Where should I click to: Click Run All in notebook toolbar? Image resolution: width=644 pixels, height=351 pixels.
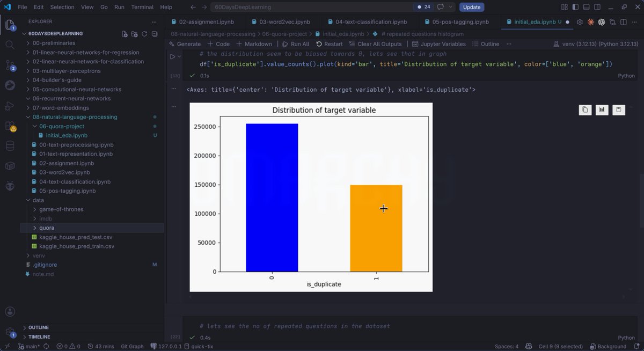click(x=296, y=44)
